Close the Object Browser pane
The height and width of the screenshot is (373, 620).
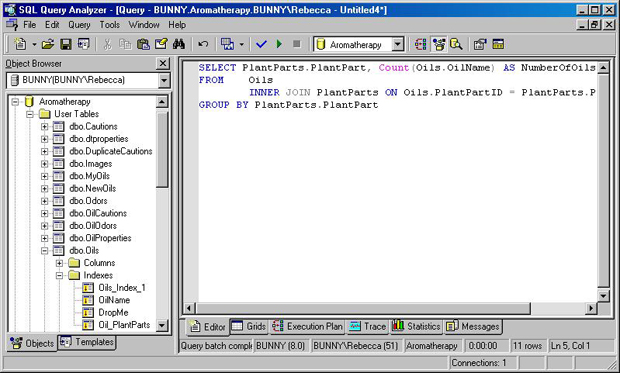tap(163, 63)
